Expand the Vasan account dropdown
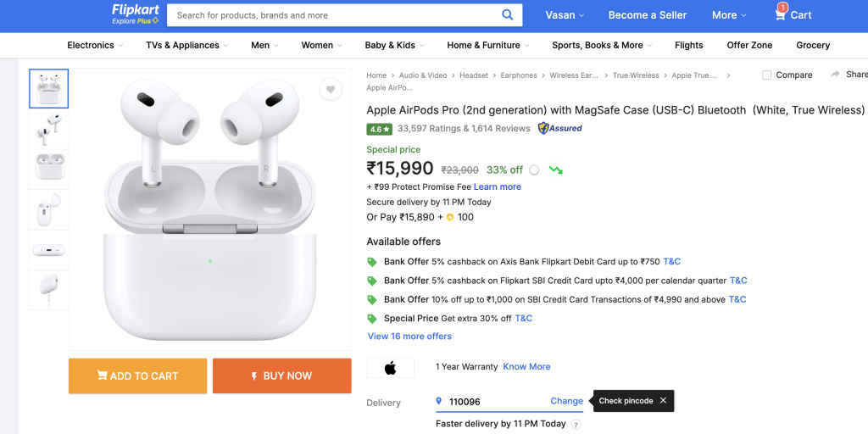 [x=565, y=15]
